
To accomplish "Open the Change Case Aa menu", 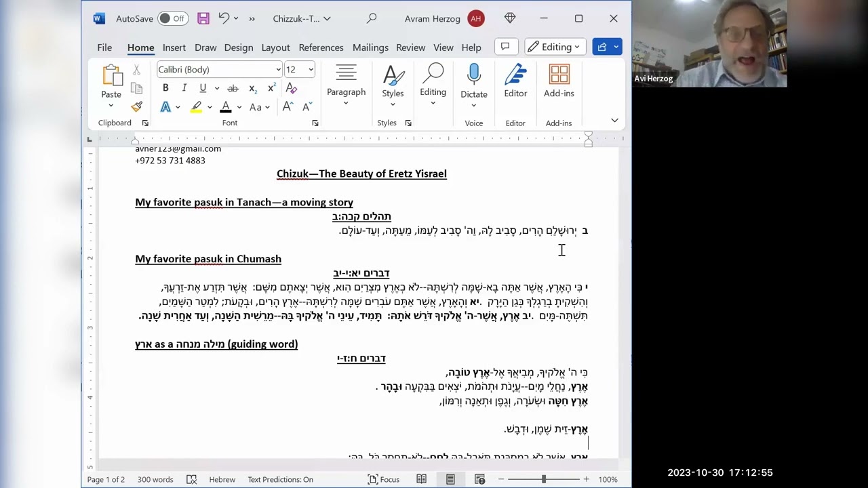I will click(259, 107).
